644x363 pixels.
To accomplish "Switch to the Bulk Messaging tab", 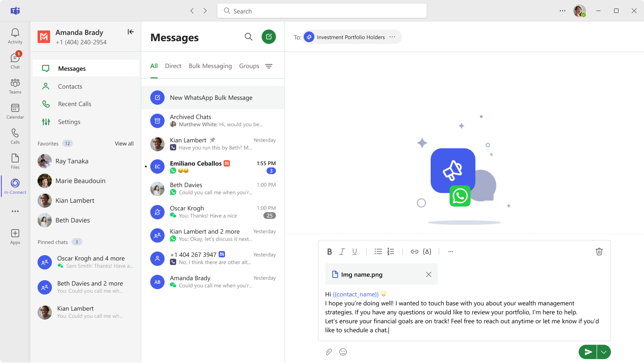I will coord(210,66).
